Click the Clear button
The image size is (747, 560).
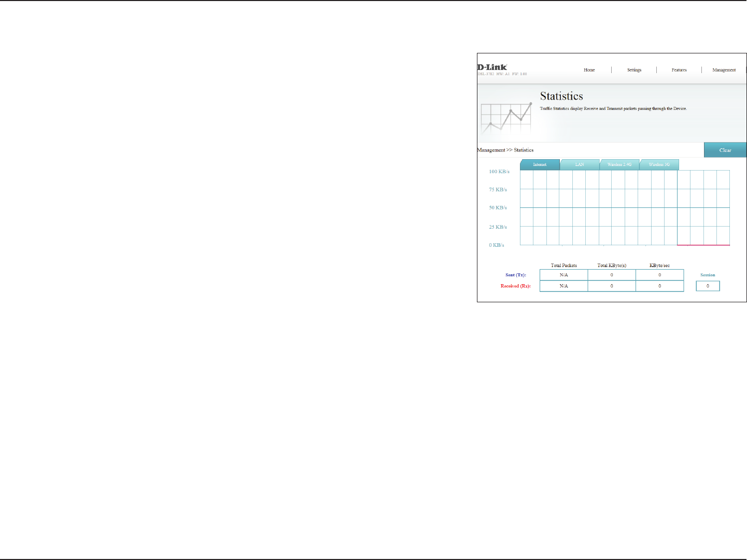725,150
